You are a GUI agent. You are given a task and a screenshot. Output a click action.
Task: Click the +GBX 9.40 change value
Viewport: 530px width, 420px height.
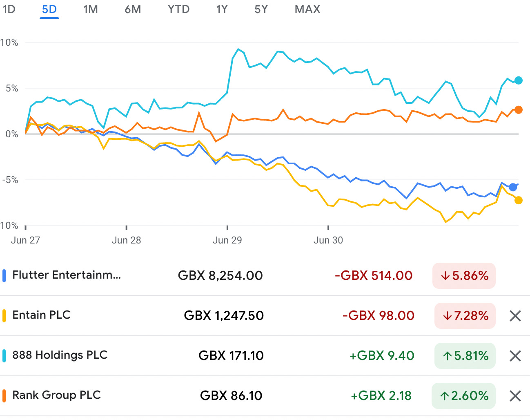point(382,356)
